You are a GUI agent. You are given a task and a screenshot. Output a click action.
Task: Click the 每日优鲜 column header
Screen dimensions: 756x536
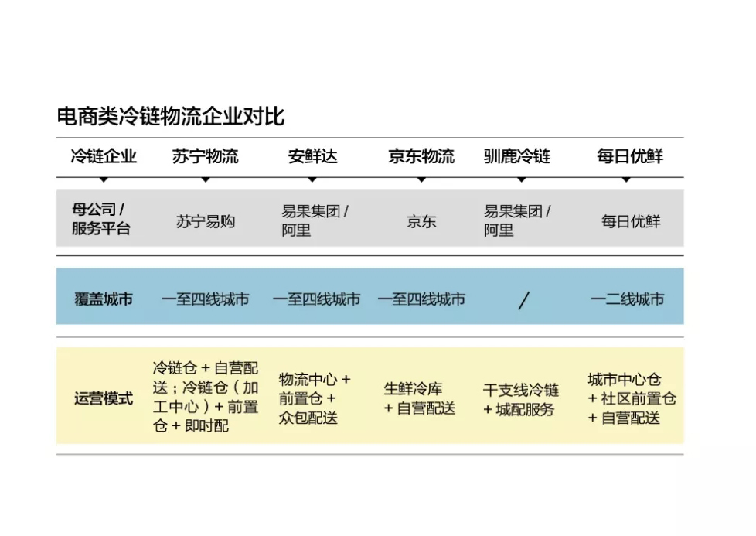[630, 156]
